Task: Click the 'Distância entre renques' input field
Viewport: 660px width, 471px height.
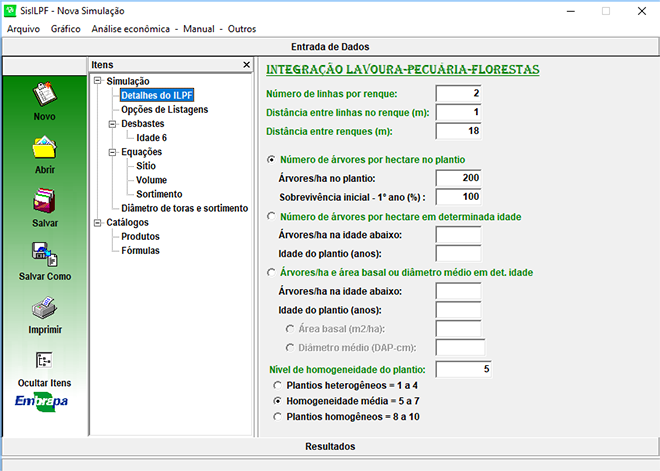Action: (x=458, y=131)
